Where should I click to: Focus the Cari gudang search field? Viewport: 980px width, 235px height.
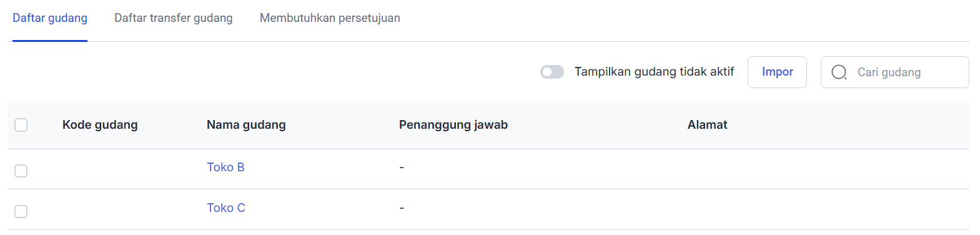point(894,72)
